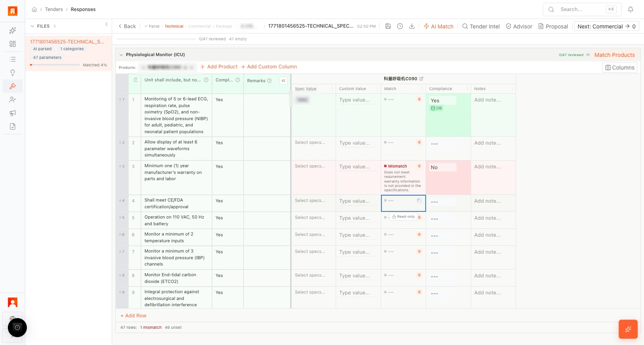
Task: Open Responses breadcrumb
Action: pos(83,9)
